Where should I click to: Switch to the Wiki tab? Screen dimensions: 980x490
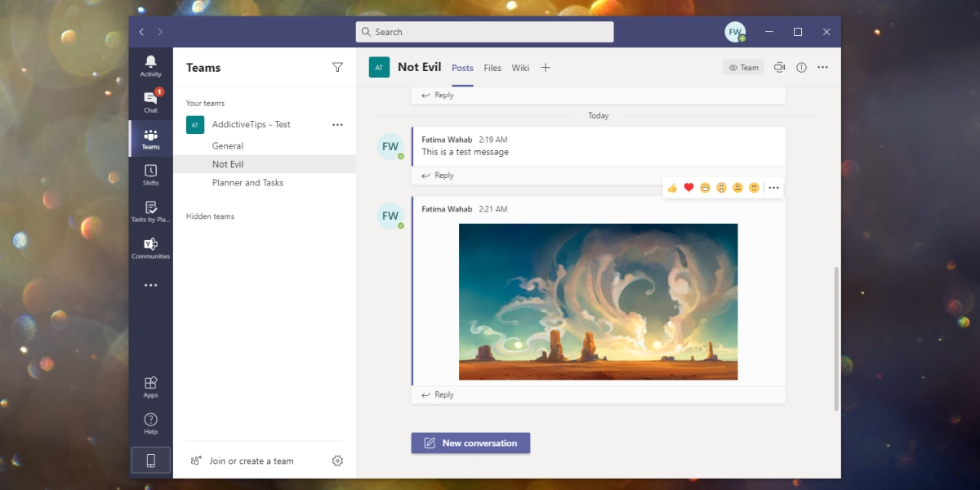pyautogui.click(x=521, y=68)
